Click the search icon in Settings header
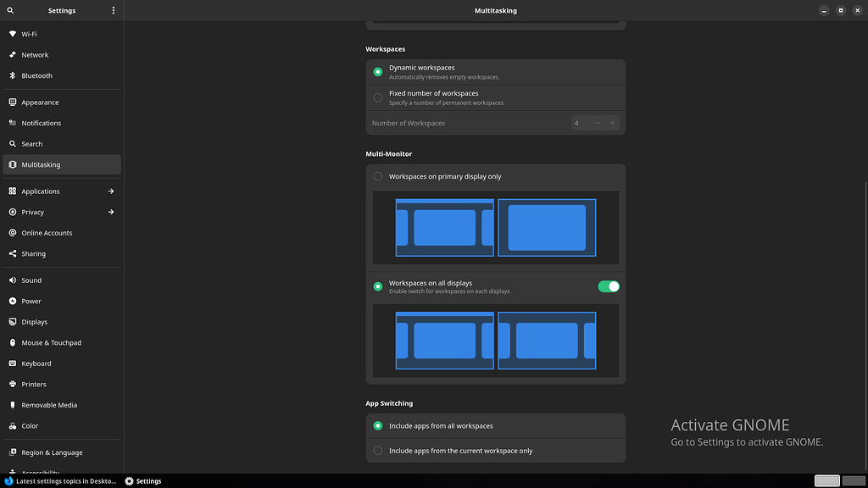The height and width of the screenshot is (488, 868). tap(9, 10)
